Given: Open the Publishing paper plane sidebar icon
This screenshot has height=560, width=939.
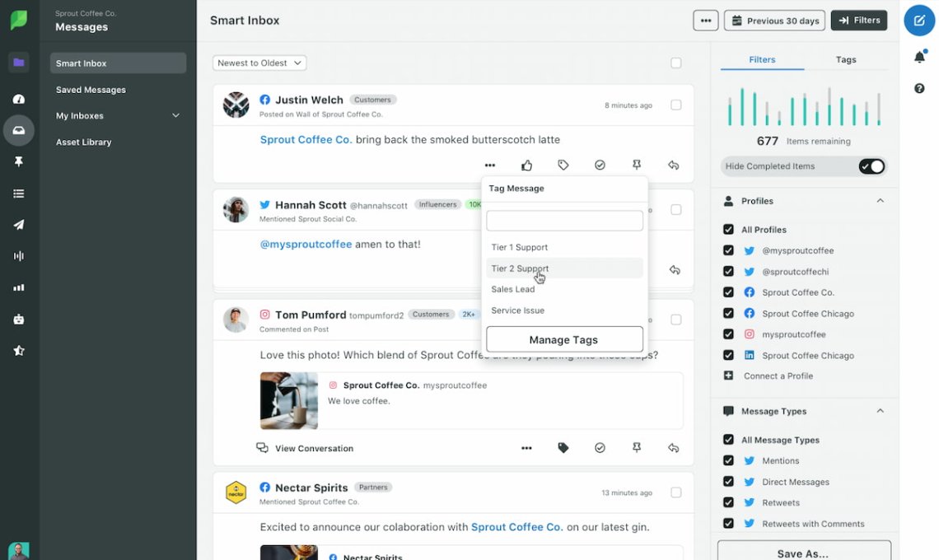Looking at the screenshot, I should click(x=19, y=225).
